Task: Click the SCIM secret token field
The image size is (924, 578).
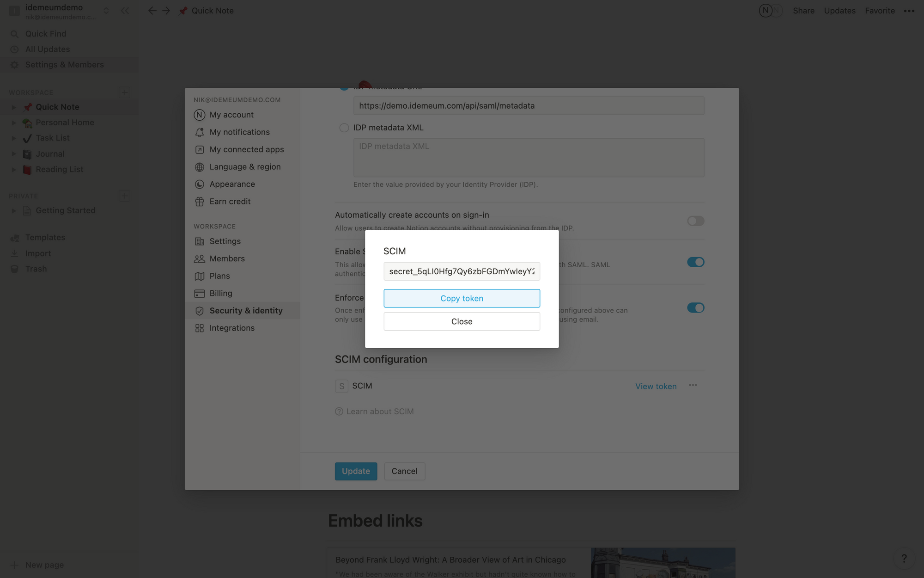Action: pos(462,271)
